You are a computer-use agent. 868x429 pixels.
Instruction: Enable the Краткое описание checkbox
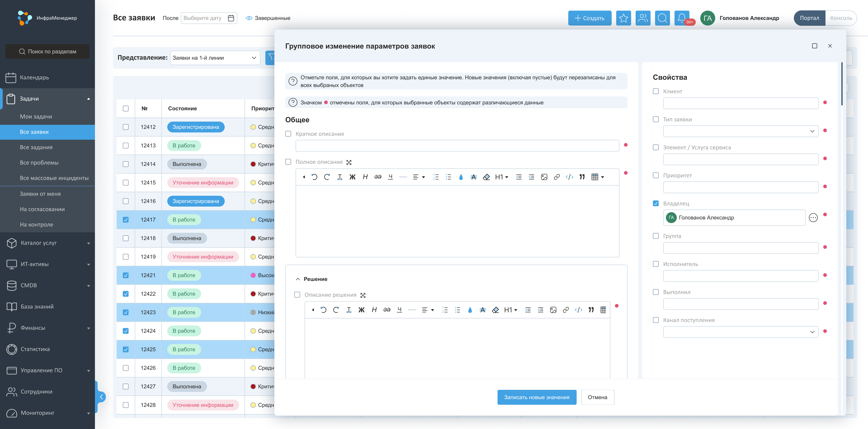[288, 134]
